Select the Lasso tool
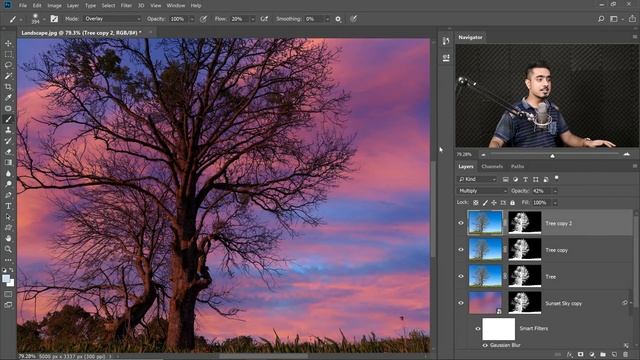The width and height of the screenshot is (640, 360). [x=8, y=65]
